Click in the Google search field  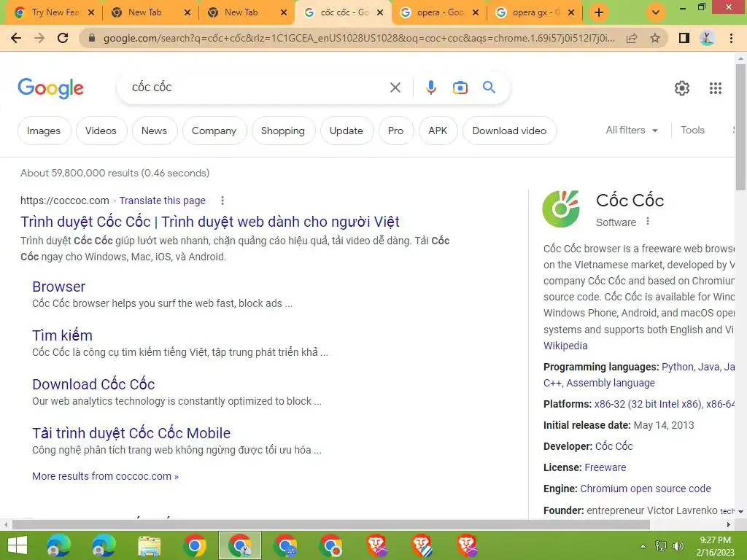(258, 87)
